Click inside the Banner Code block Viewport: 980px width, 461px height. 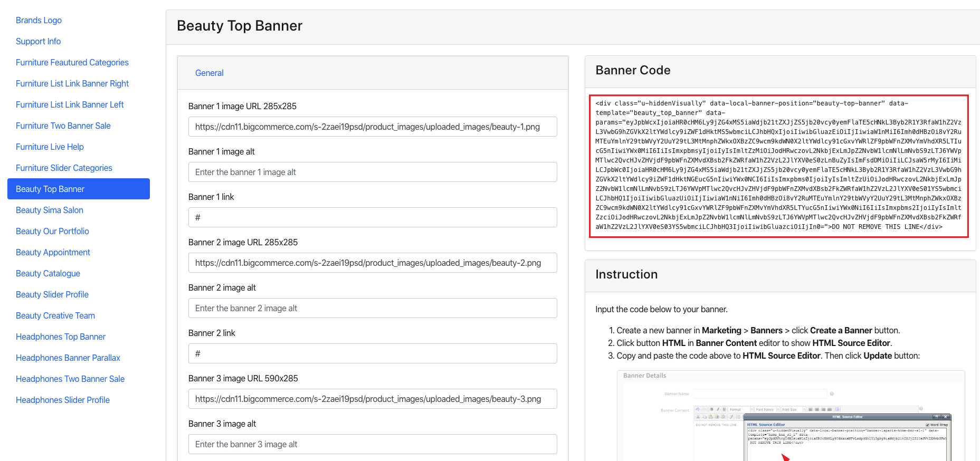point(778,166)
